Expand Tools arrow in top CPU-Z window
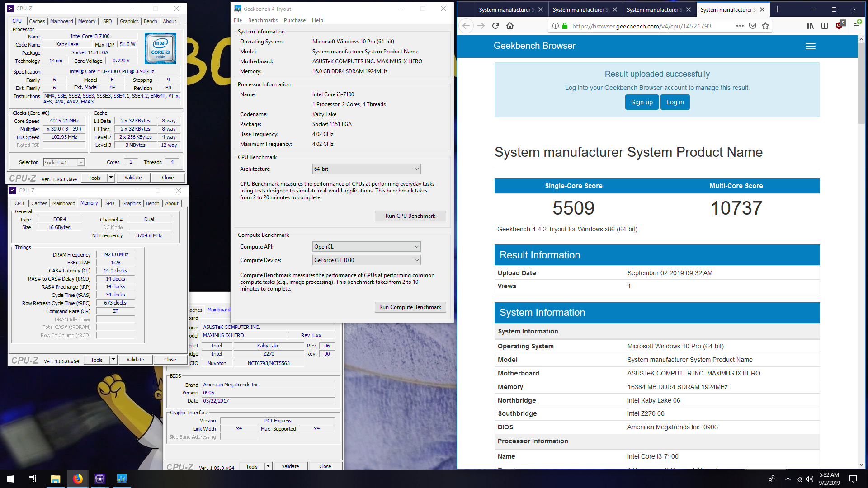This screenshot has height=488, width=868. pyautogui.click(x=111, y=178)
